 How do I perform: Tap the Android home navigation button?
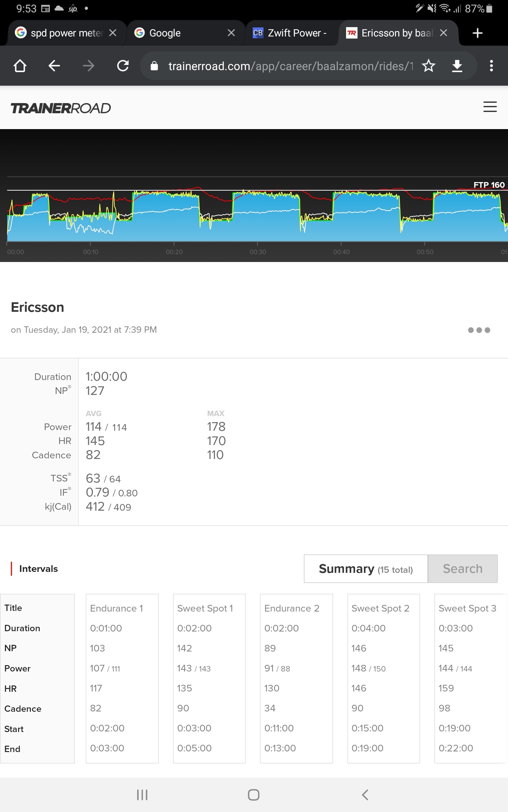254,795
